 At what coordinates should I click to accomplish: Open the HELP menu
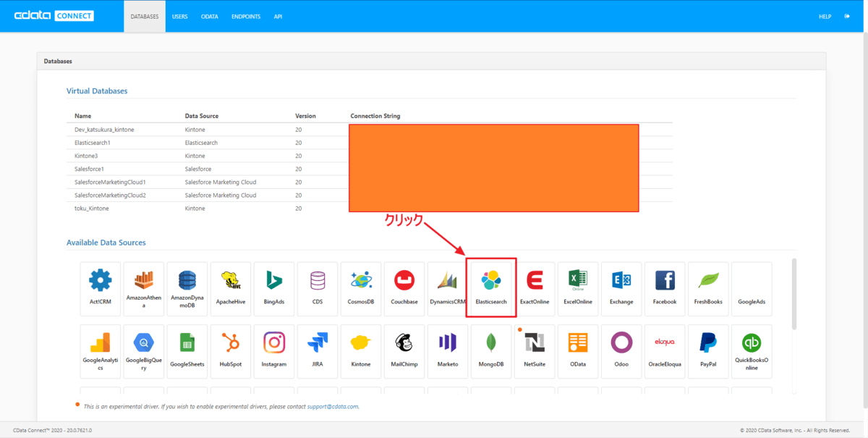click(x=825, y=16)
